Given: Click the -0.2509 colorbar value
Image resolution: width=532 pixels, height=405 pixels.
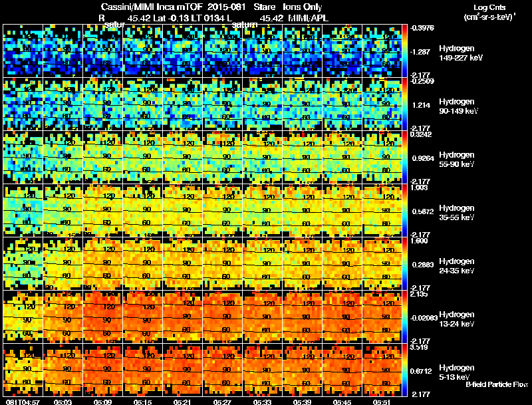Looking at the screenshot, I should [422, 81].
